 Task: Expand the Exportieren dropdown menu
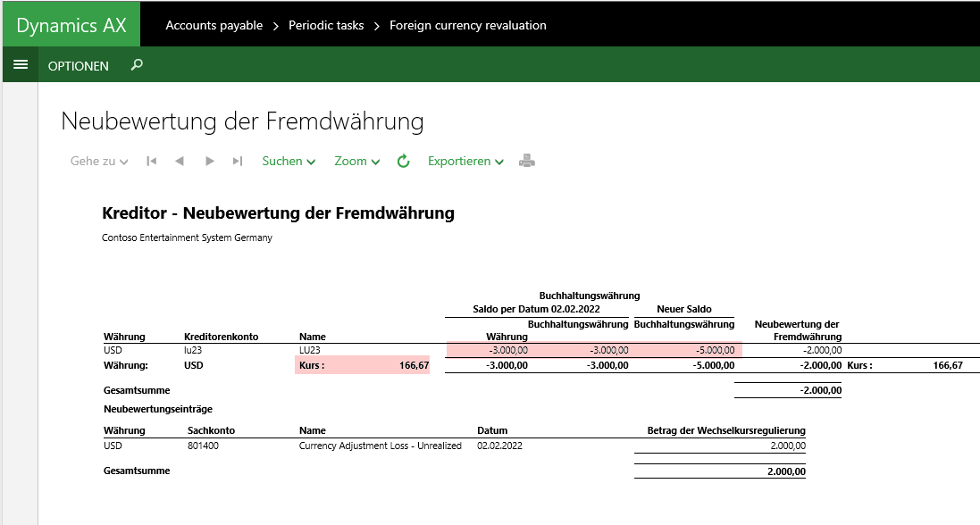pos(465,162)
